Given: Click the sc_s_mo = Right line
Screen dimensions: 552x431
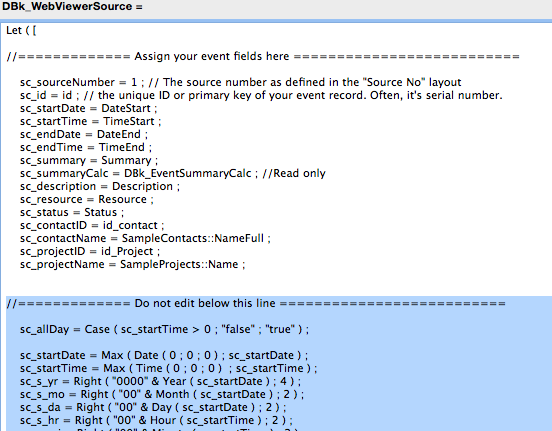Looking at the screenshot, I should pos(162,395).
